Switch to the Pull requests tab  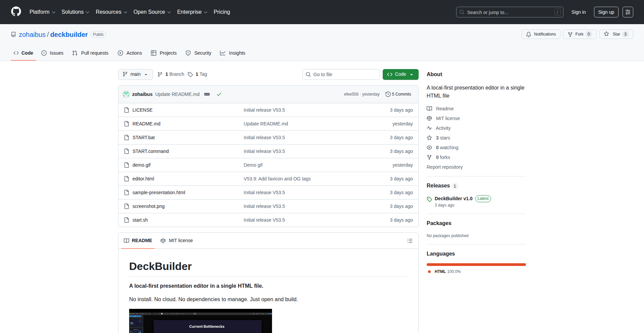(90, 53)
